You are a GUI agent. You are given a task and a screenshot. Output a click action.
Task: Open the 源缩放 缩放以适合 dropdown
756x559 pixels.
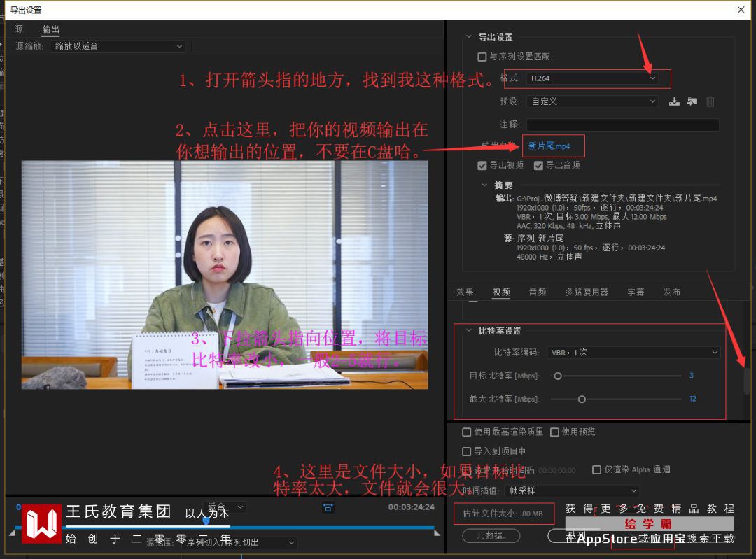(x=118, y=46)
